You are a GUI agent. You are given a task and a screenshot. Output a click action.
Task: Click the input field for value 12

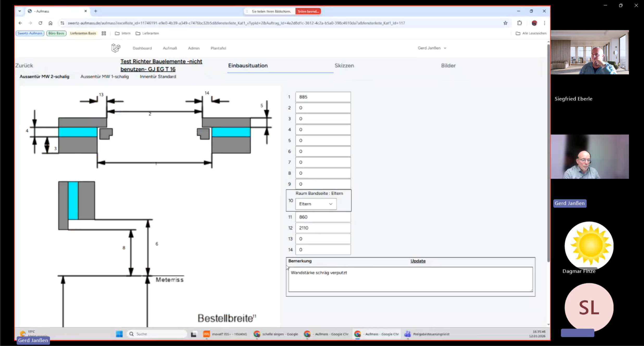(x=323, y=228)
